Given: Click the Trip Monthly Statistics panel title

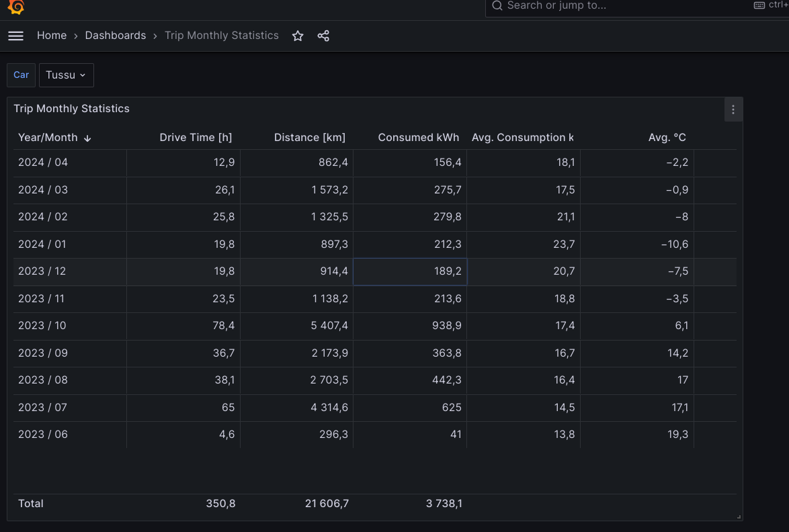Looking at the screenshot, I should click(72, 109).
